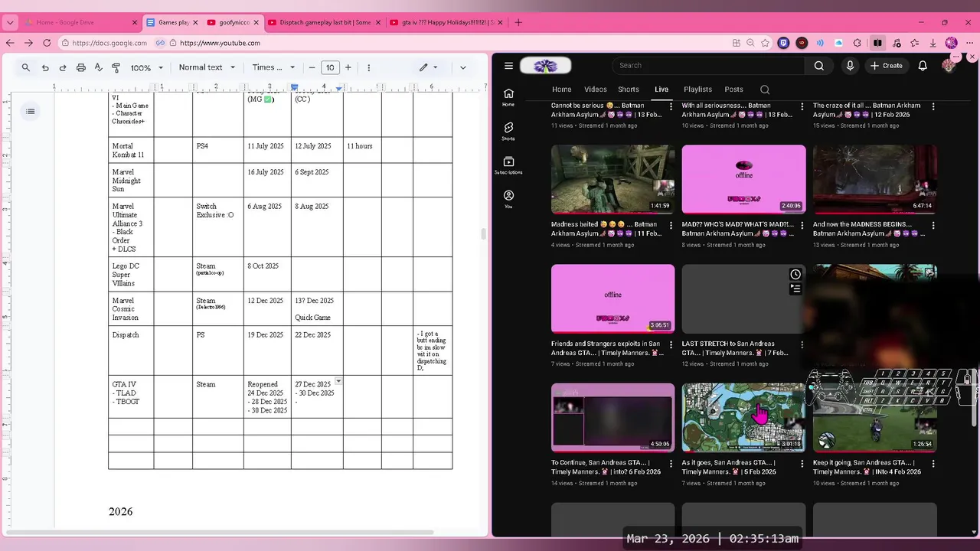Open options for 'Madness baited' video
980x551 pixels.
coord(671,226)
